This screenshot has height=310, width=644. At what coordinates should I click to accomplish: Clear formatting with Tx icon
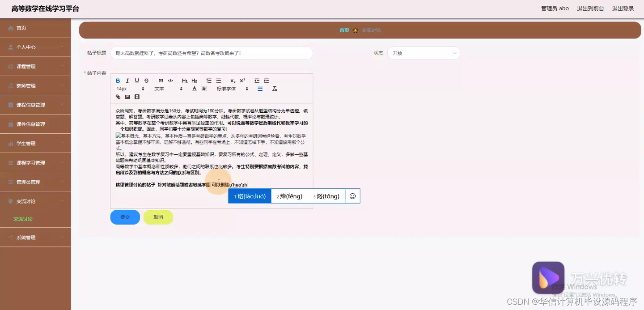tap(275, 89)
